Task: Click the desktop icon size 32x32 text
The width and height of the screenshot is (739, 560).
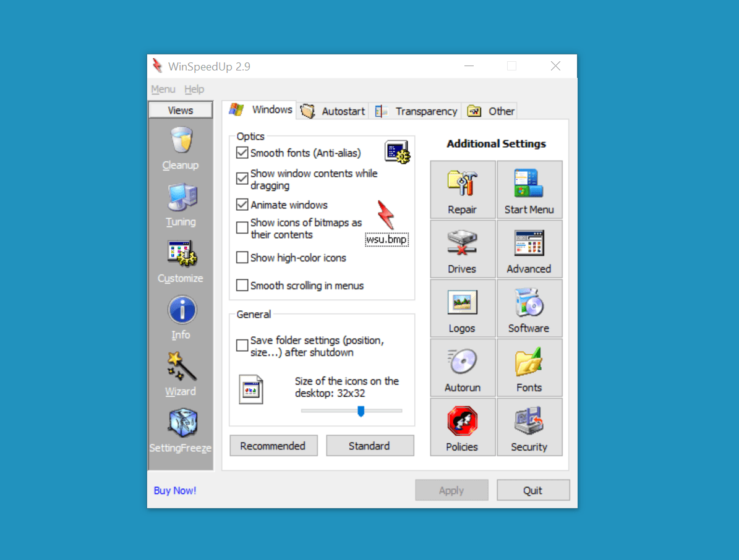Action: (347, 387)
